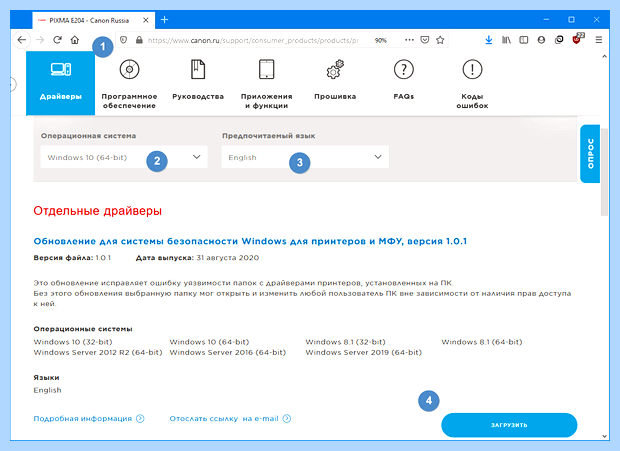Open the Library bookshelf icon

[x=506, y=40]
